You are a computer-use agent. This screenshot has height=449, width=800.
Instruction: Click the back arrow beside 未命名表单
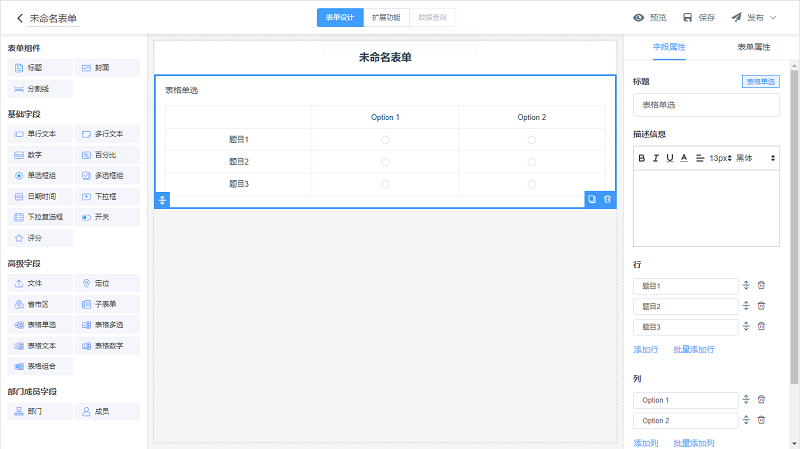[19, 18]
